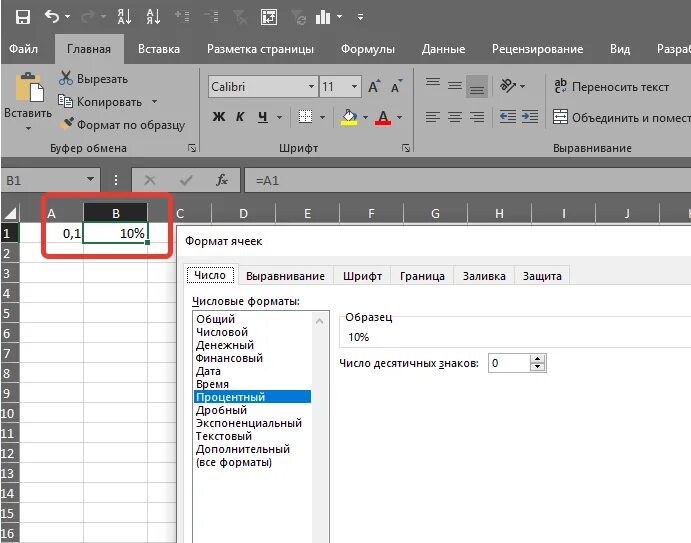Image resolution: width=691 pixels, height=543 pixels.
Task: Increase font size with large A icon
Action: (x=374, y=86)
